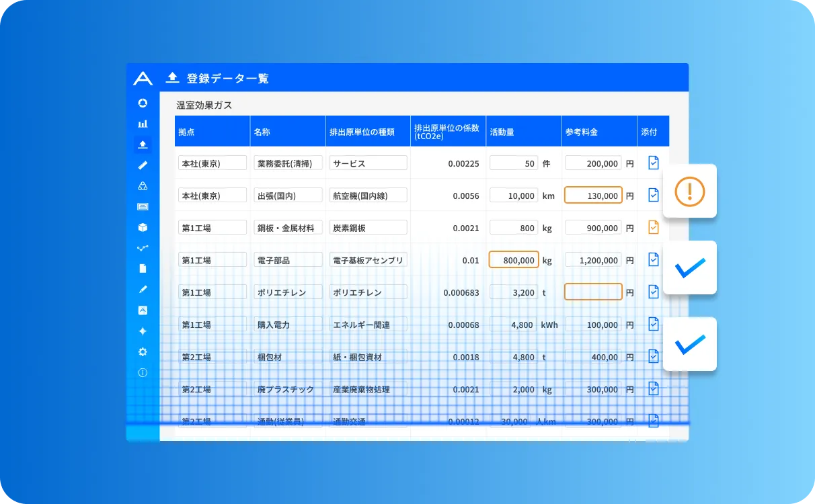The image size is (815, 504).
Task: Click the document page icon in sidebar
Action: click(143, 269)
